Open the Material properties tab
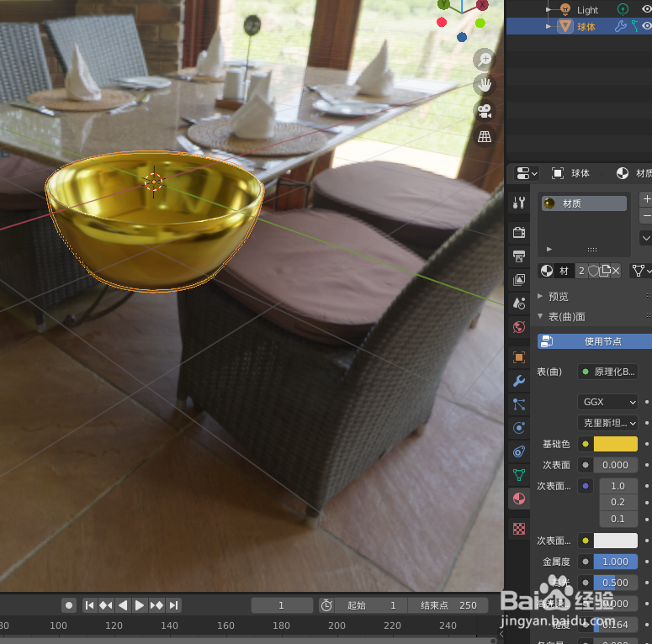 pyautogui.click(x=519, y=499)
